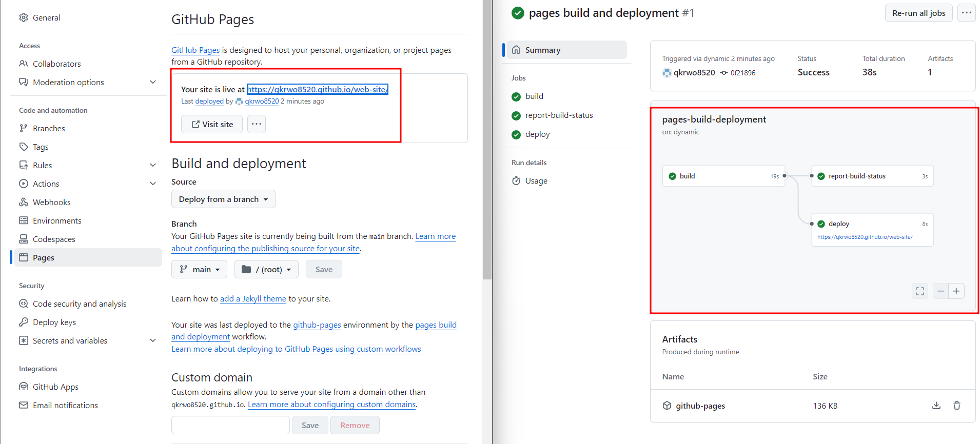Screen dimensions: 980x444
Task: Click the Remove custom domain button
Action: click(355, 425)
